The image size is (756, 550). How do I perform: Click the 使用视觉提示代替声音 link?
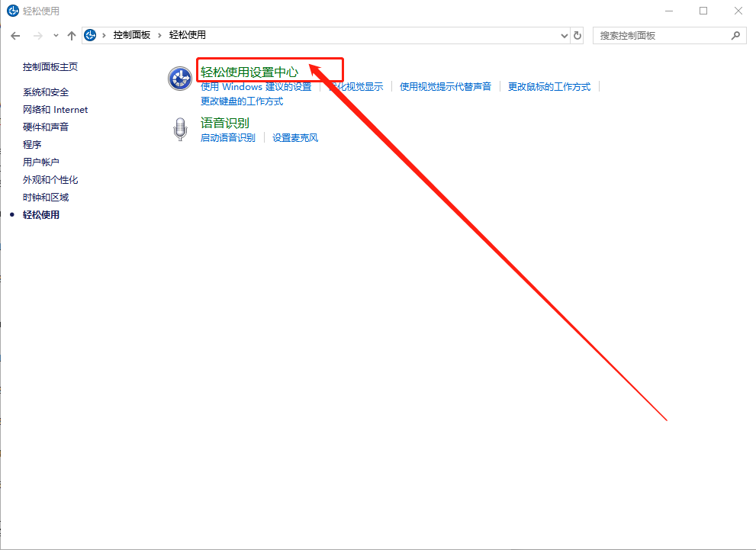click(x=446, y=87)
